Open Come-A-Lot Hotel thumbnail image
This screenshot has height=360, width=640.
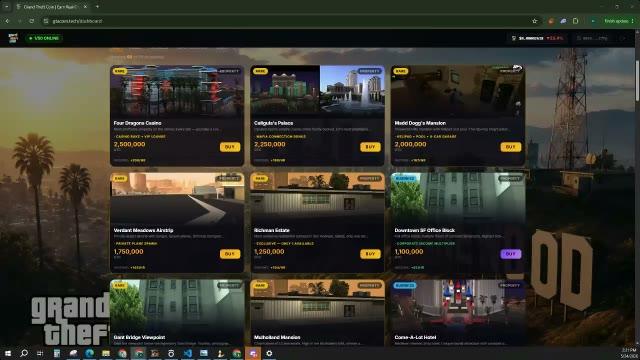[x=458, y=306]
